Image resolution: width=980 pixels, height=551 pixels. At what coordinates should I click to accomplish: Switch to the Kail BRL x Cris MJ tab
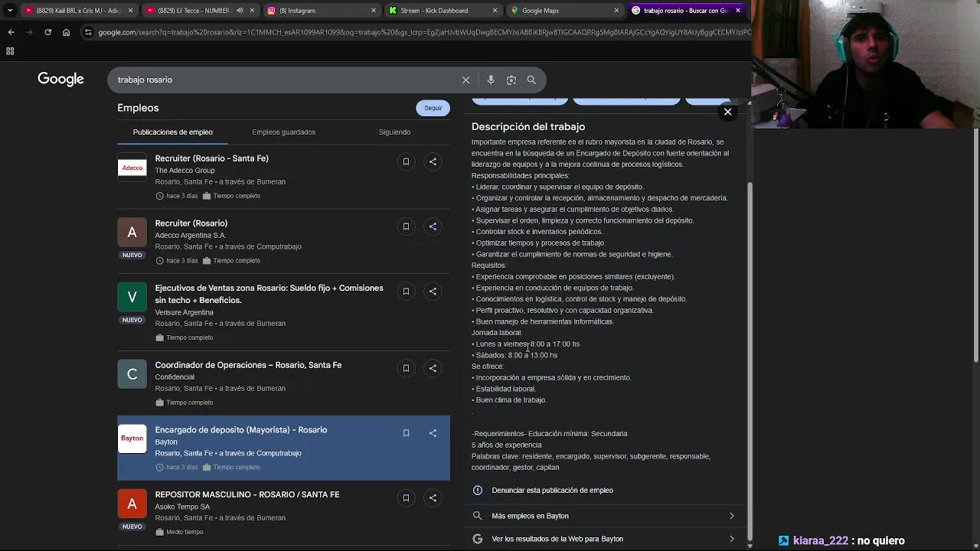(77, 11)
